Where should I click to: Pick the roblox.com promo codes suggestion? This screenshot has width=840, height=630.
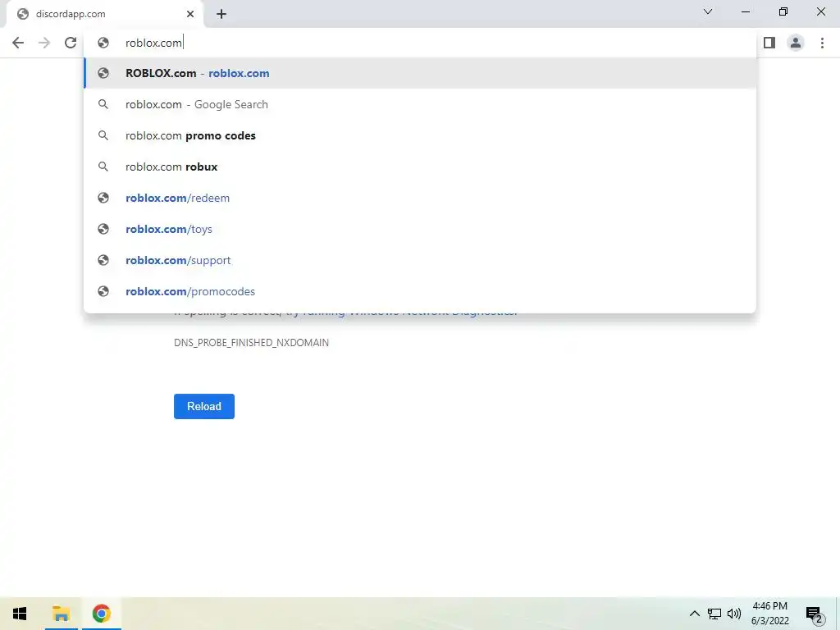(x=420, y=135)
